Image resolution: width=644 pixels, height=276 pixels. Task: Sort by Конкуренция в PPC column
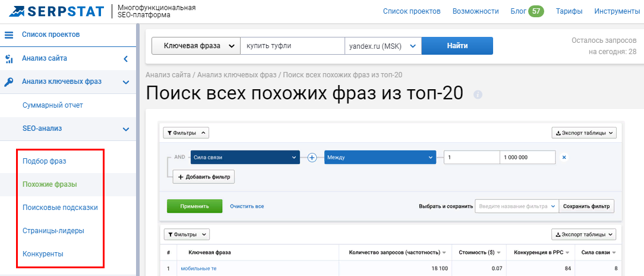click(541, 252)
